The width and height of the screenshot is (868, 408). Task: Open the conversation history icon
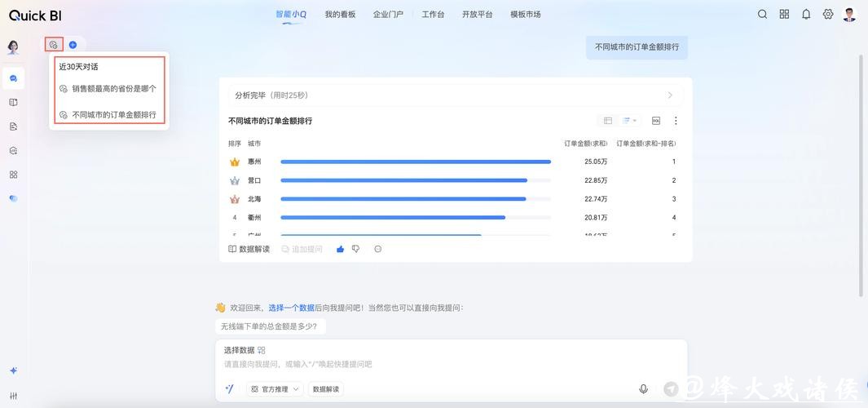click(x=54, y=45)
